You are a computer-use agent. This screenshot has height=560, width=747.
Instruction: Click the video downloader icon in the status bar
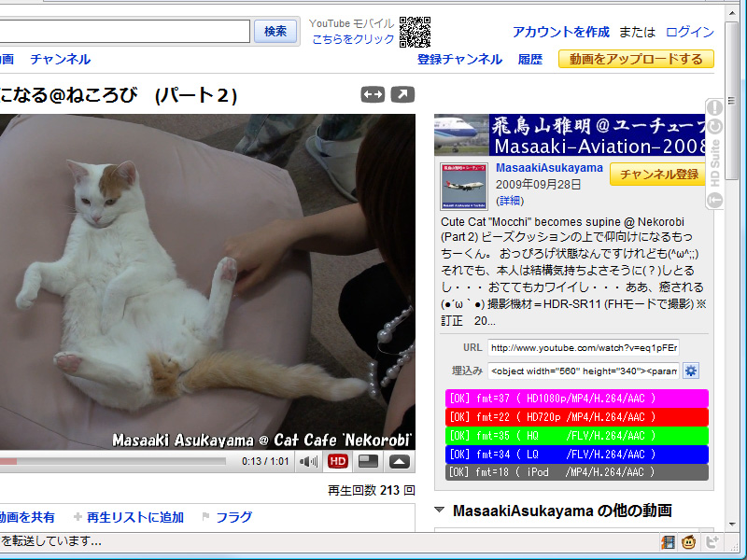(x=669, y=542)
